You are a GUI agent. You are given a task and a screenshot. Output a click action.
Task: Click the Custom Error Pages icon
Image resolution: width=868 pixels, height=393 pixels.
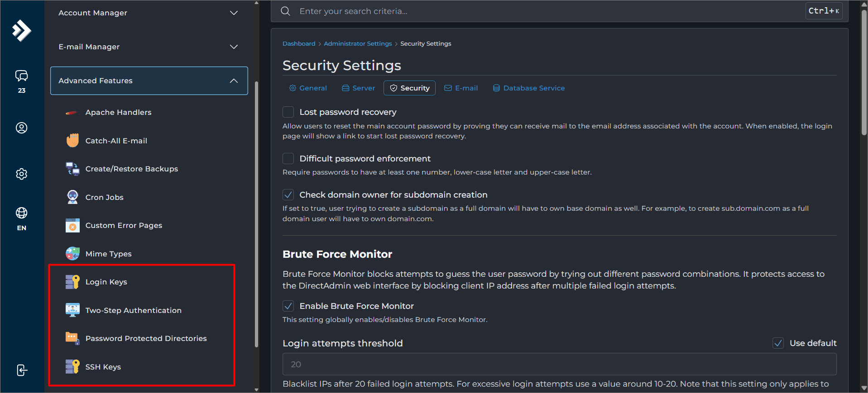click(72, 225)
